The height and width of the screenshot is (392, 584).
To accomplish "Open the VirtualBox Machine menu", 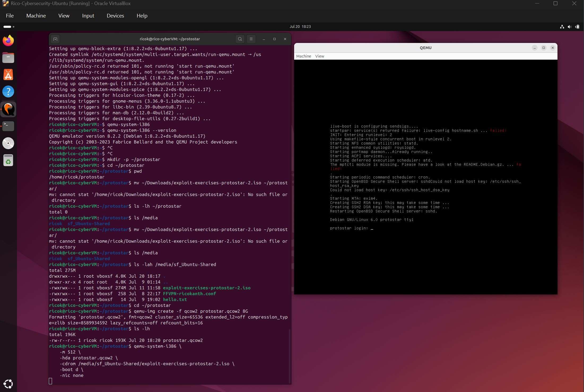I will coord(36,16).
